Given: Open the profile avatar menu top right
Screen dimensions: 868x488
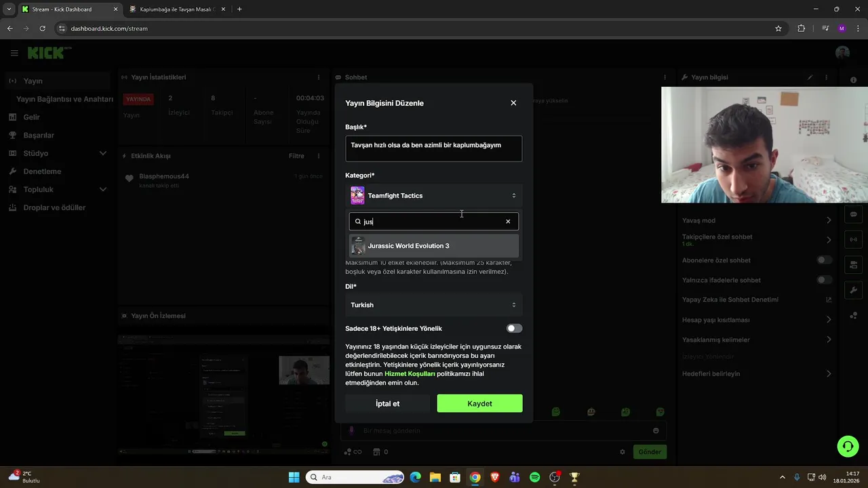Looking at the screenshot, I should click(842, 53).
